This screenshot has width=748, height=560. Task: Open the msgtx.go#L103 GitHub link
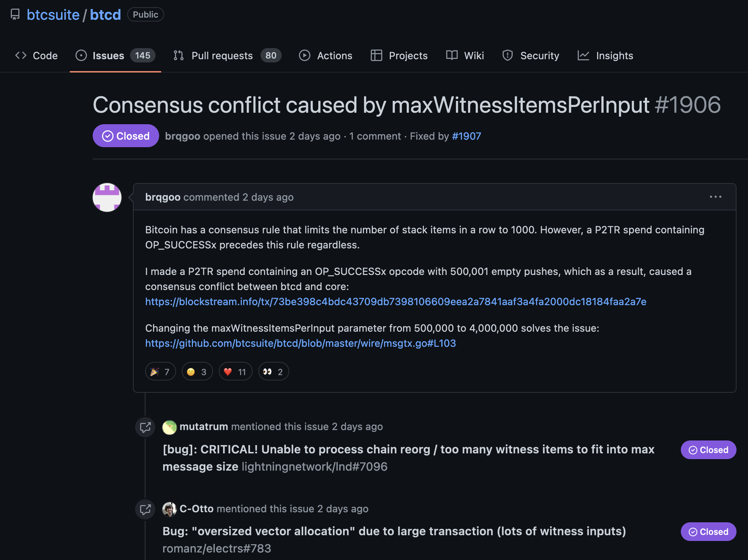(300, 343)
